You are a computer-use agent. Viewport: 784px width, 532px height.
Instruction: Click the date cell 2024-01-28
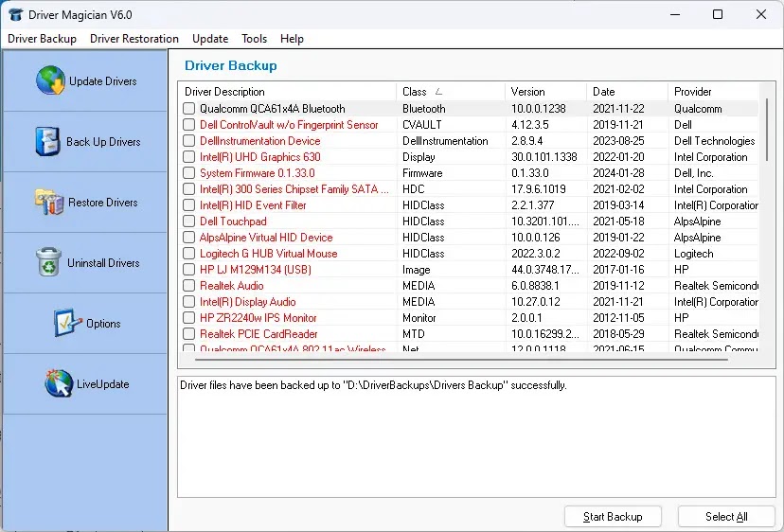[x=618, y=173]
